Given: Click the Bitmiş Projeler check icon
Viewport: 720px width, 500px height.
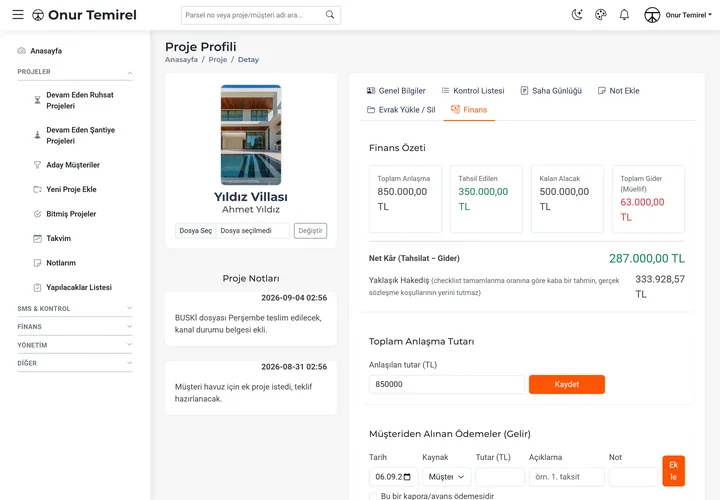Looking at the screenshot, I should [38, 214].
